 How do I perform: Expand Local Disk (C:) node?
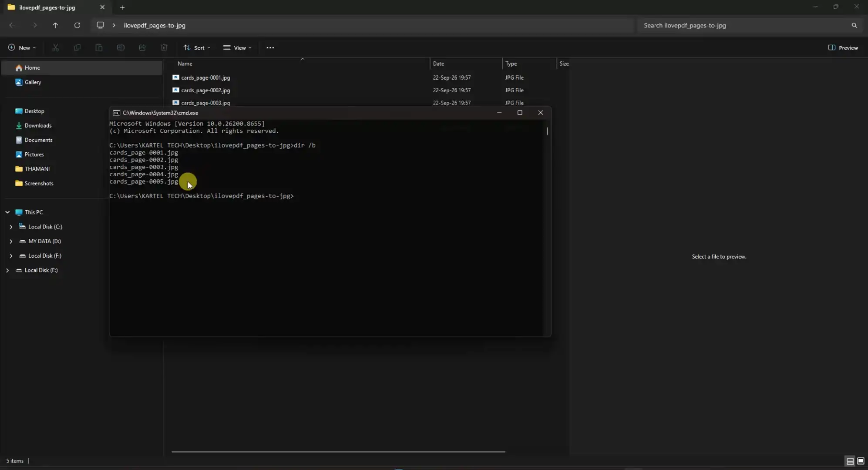tap(11, 227)
